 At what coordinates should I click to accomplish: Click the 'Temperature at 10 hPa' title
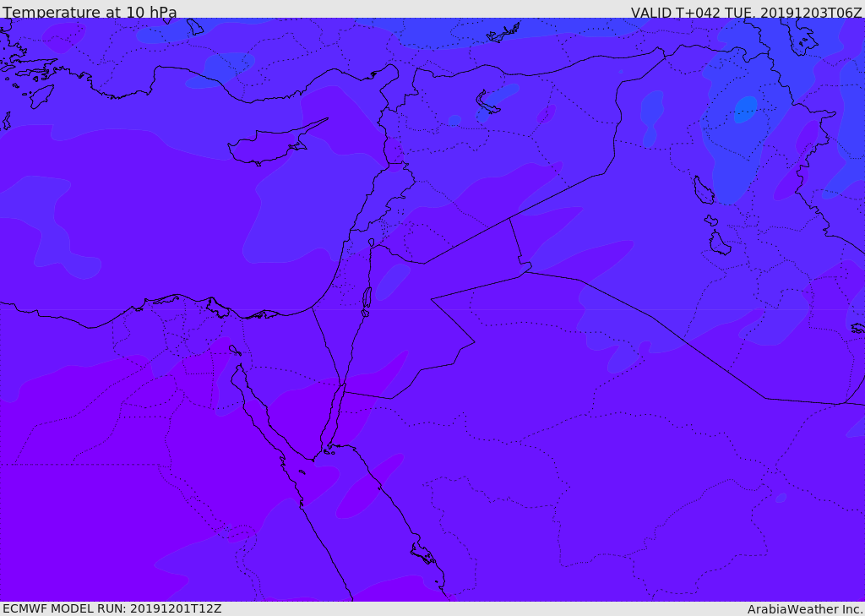point(90,12)
